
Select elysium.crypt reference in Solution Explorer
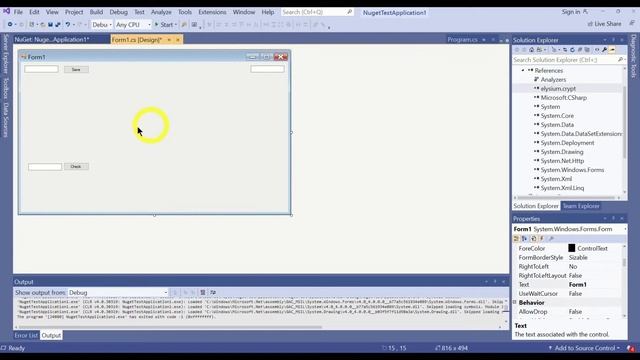[558, 89]
